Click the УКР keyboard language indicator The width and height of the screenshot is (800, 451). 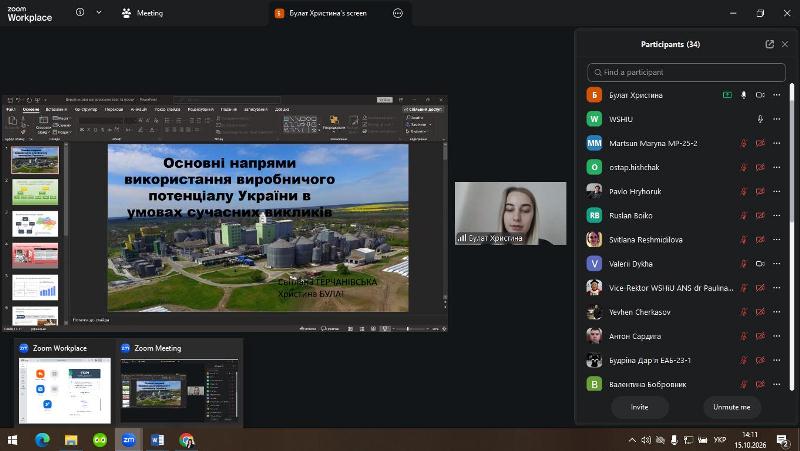click(x=720, y=440)
